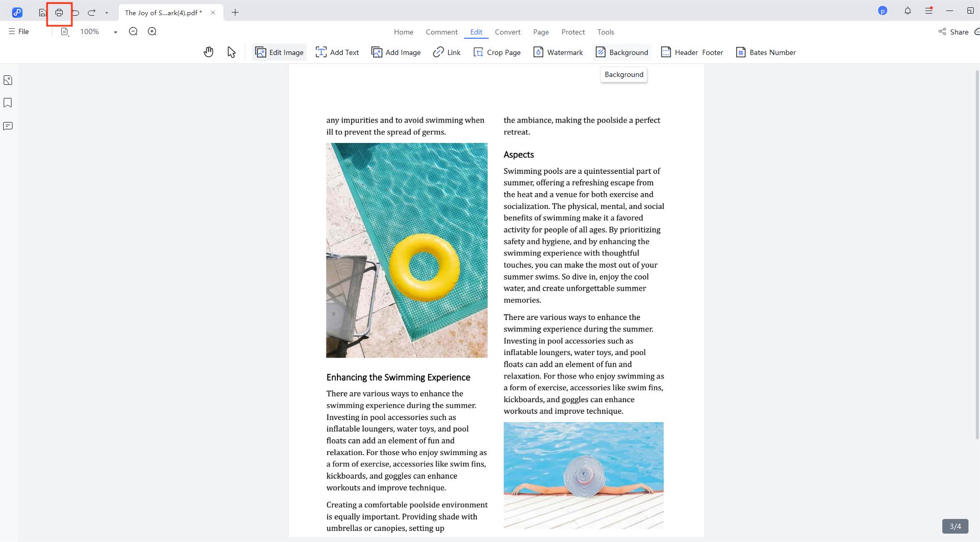Zoom in with the plus magnifier

152,31
